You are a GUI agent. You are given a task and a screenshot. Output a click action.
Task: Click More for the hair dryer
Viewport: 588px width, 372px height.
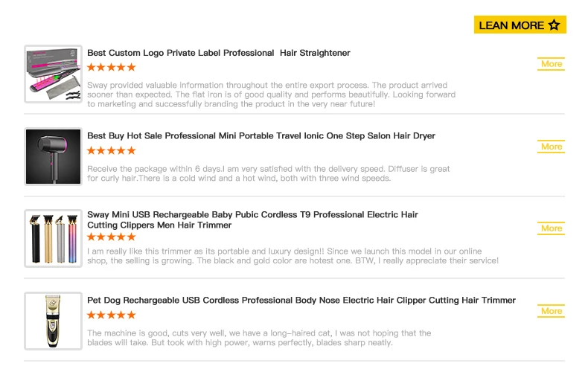point(552,147)
